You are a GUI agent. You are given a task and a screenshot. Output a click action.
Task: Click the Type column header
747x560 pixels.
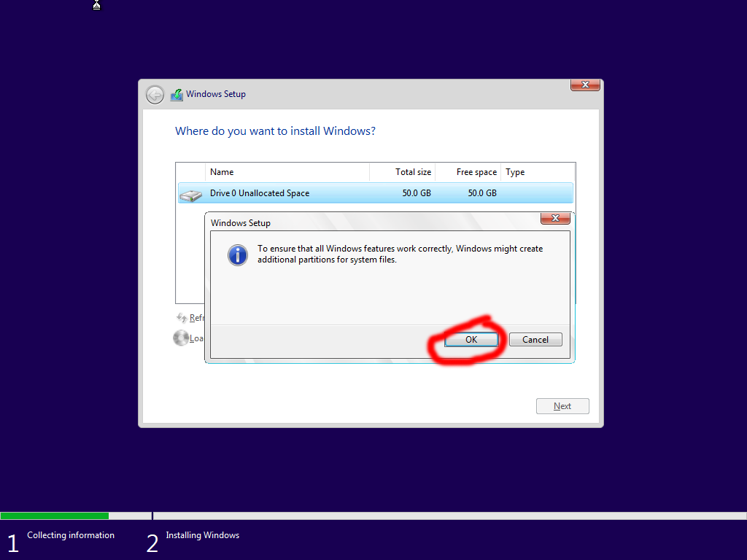point(538,172)
